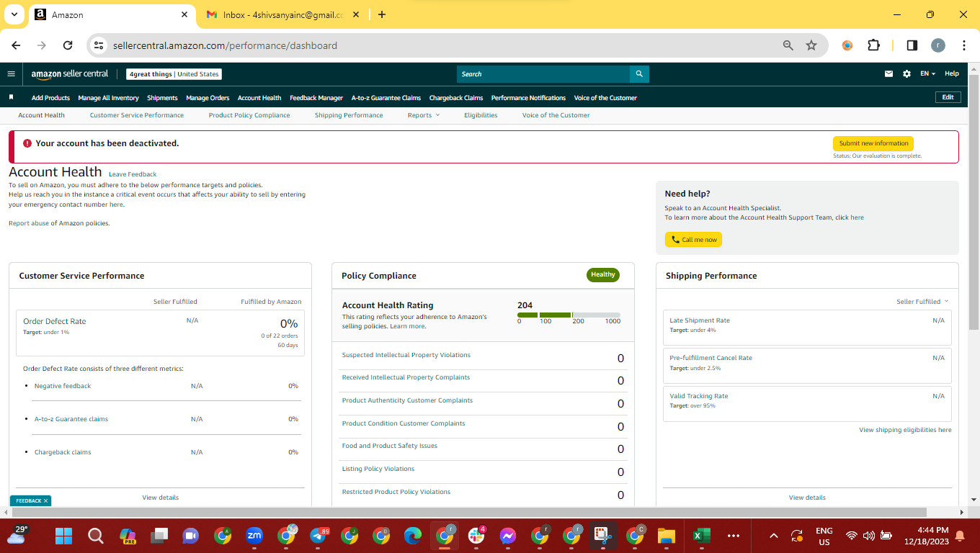The width and height of the screenshot is (980, 553).
Task: Open Suspected Intellectual Property Violations
Action: tap(406, 355)
